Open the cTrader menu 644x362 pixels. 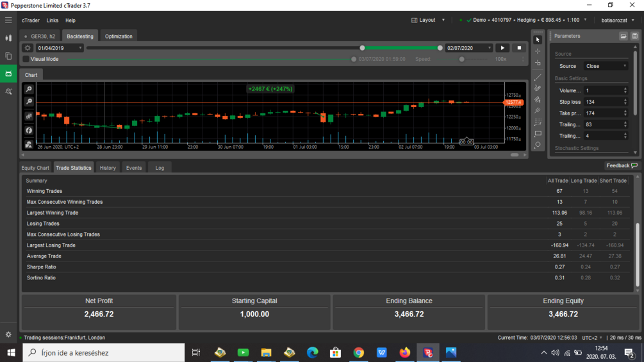[x=31, y=20]
